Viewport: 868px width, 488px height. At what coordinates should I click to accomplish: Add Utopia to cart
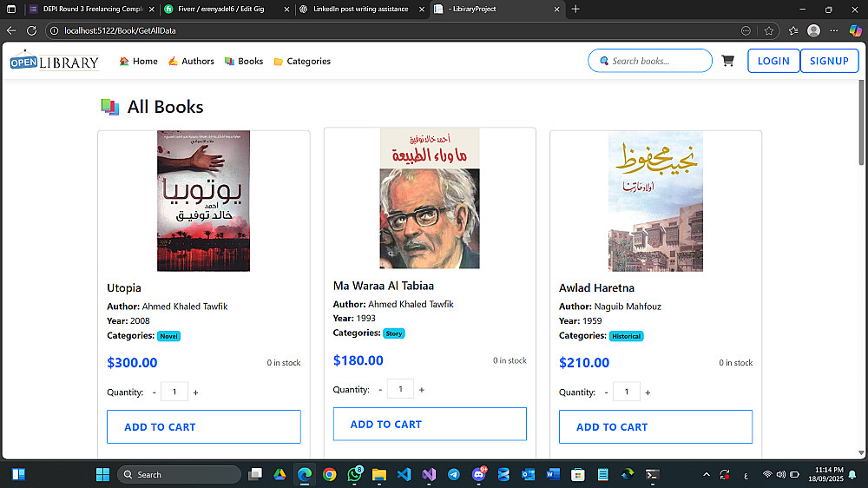204,426
